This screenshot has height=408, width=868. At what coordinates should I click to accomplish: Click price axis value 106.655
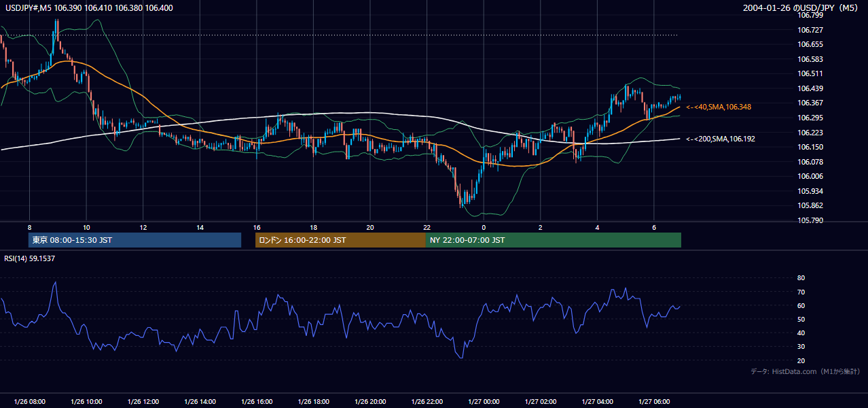(810, 44)
